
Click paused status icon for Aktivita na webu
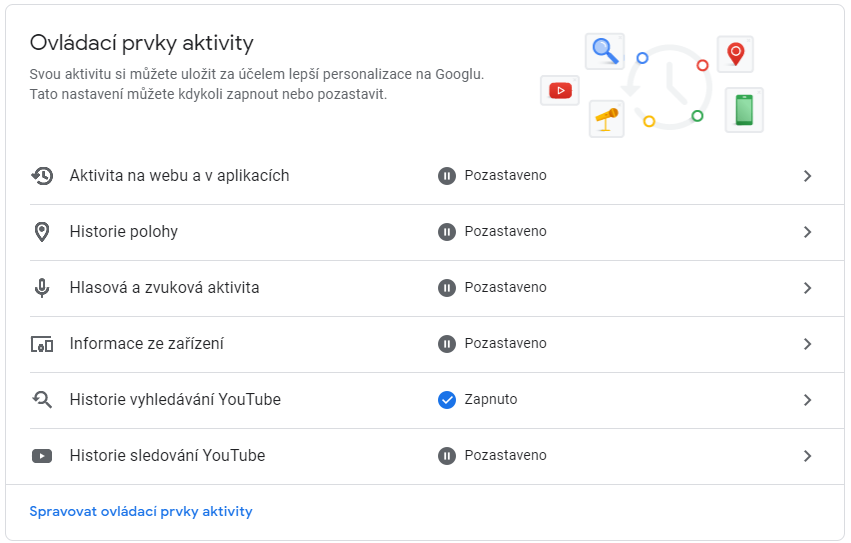tap(447, 176)
